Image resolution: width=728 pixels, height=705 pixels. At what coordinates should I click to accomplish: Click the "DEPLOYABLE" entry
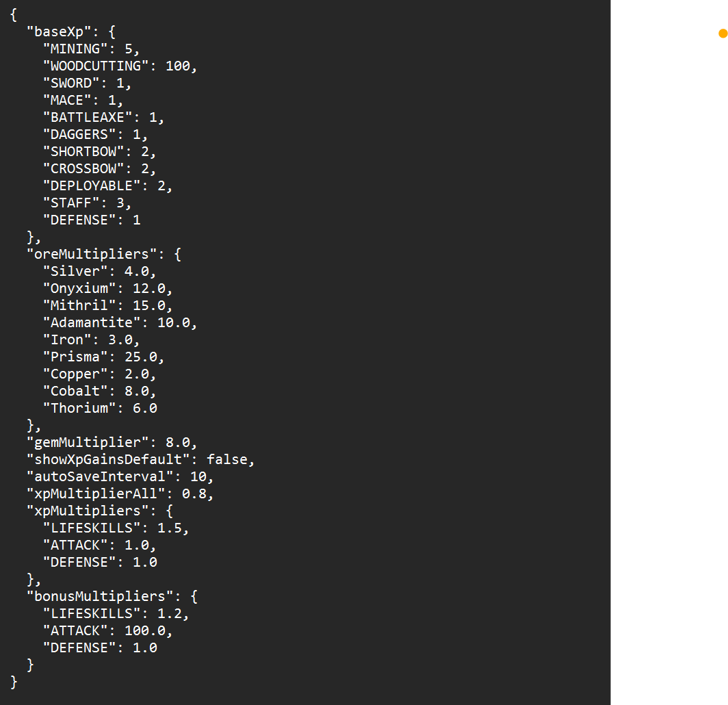point(88,185)
